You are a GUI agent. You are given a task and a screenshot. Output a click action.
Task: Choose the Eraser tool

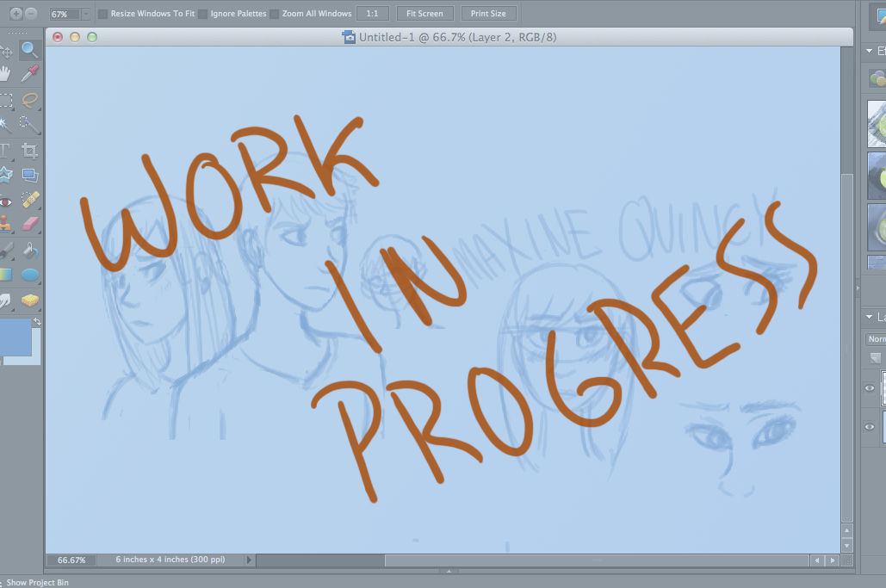[x=30, y=224]
